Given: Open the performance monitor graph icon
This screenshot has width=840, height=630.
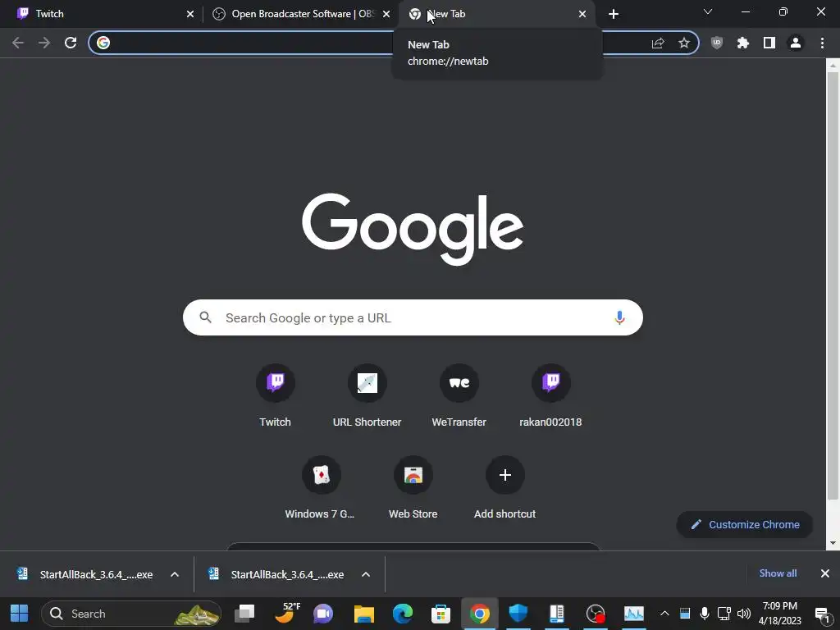Looking at the screenshot, I should click(634, 614).
